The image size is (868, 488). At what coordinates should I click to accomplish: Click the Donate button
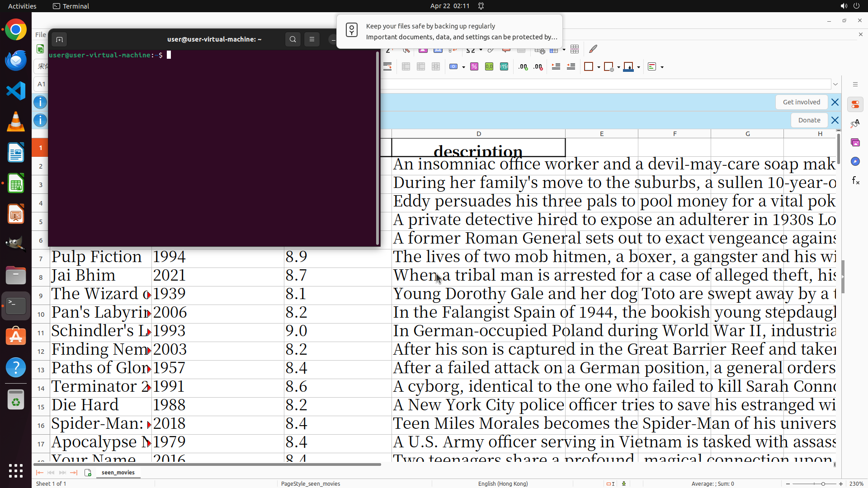(809, 120)
